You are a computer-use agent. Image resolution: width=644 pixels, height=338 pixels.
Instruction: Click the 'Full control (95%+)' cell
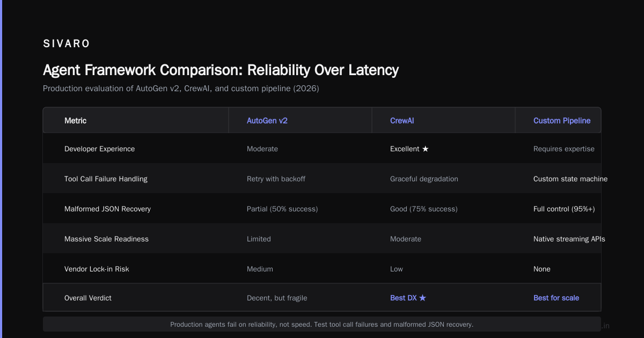(564, 209)
